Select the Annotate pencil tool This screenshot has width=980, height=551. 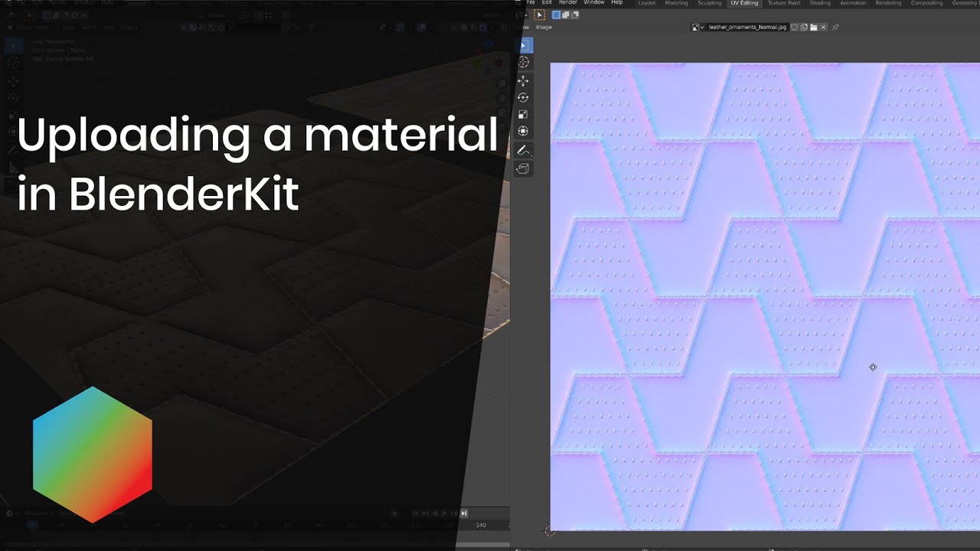pos(524,150)
